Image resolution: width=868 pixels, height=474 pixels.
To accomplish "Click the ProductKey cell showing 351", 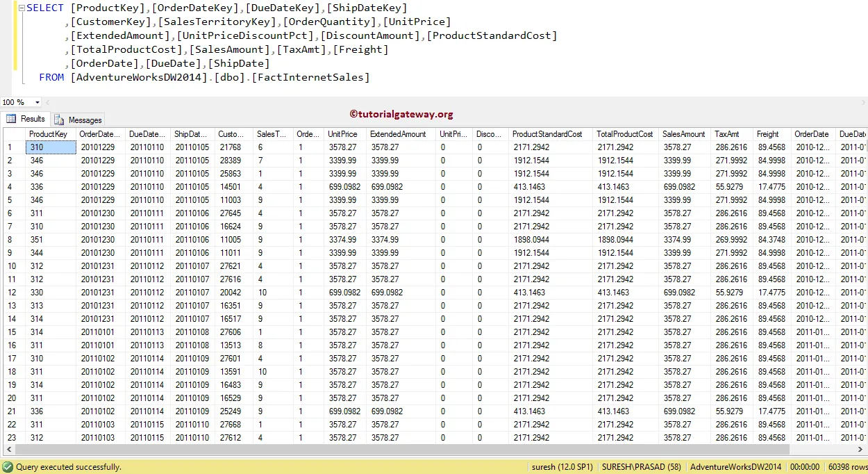I will tap(51, 240).
